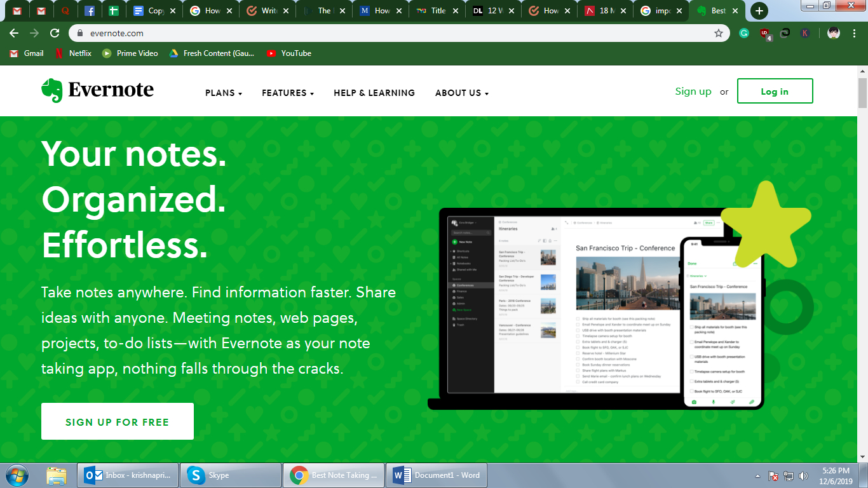The image size is (868, 488).
Task: Click the 'Your notes. Organized. Effortless.' headline
Action: [x=134, y=200]
